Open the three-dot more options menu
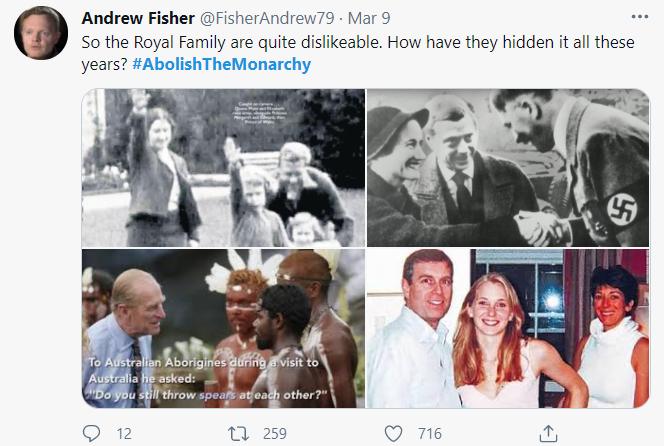664x446 pixels. pos(640,19)
